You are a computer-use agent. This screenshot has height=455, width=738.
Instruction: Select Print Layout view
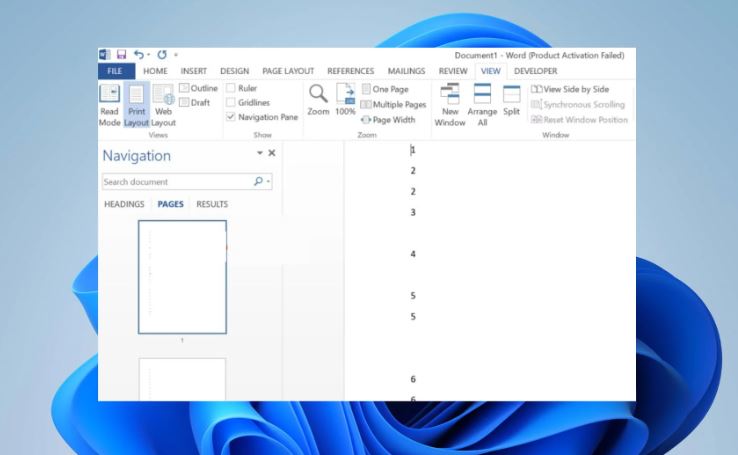[136, 105]
